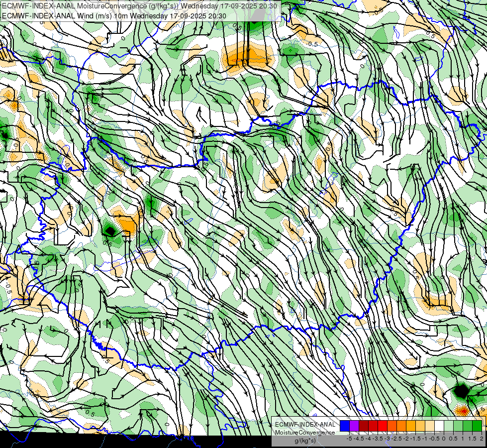Pick the light green swatch between 0.5 and 1

pos(458,426)
